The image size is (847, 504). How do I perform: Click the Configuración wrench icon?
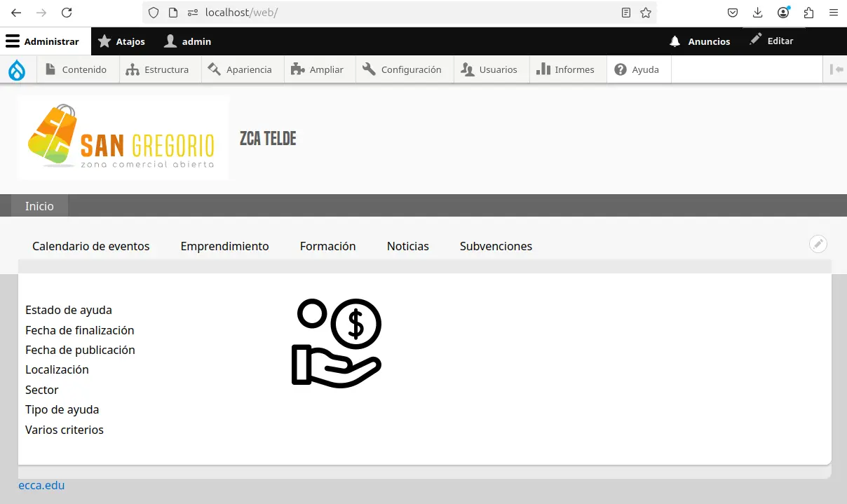[x=367, y=69]
